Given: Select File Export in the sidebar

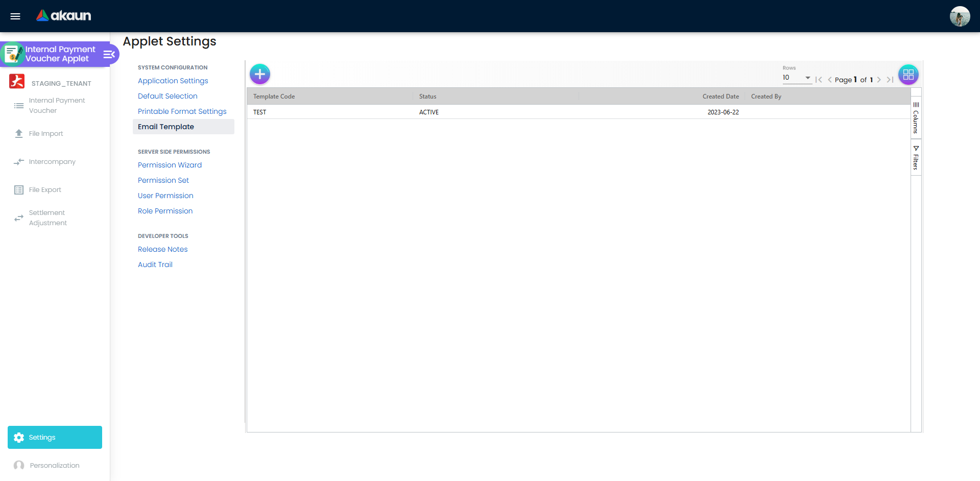Looking at the screenshot, I should 18,189.
